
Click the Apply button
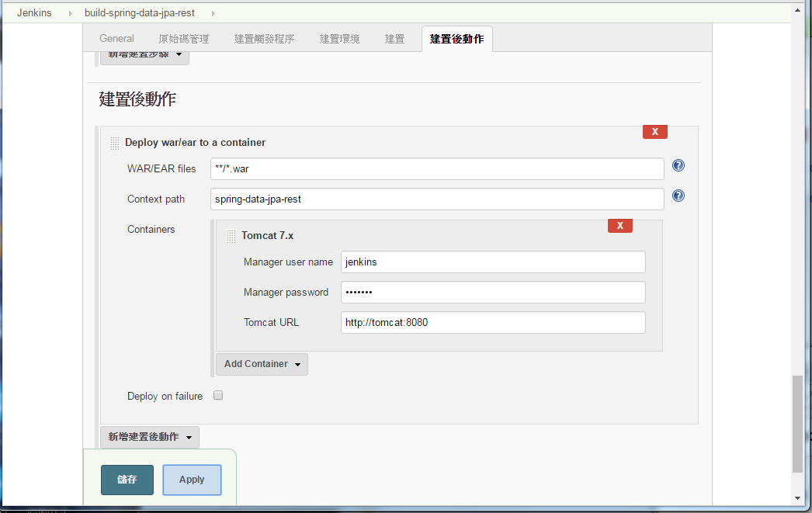click(192, 480)
